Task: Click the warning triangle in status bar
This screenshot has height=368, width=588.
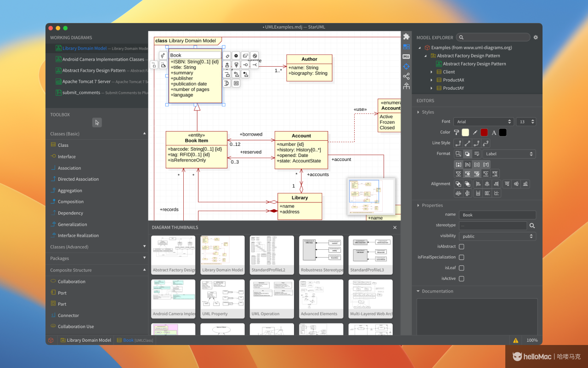Action: [515, 340]
